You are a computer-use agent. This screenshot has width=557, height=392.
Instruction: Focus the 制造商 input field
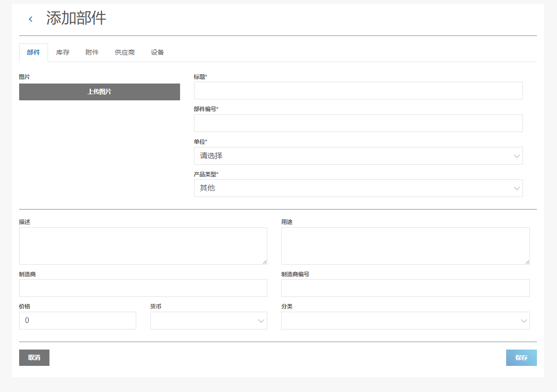coord(143,288)
